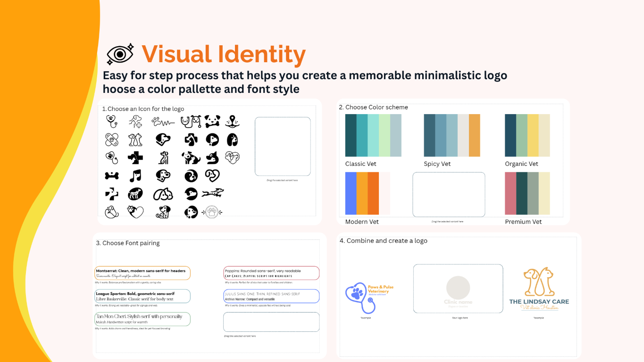
Task: Select the paw print heartbeat line icon
Action: (163, 122)
